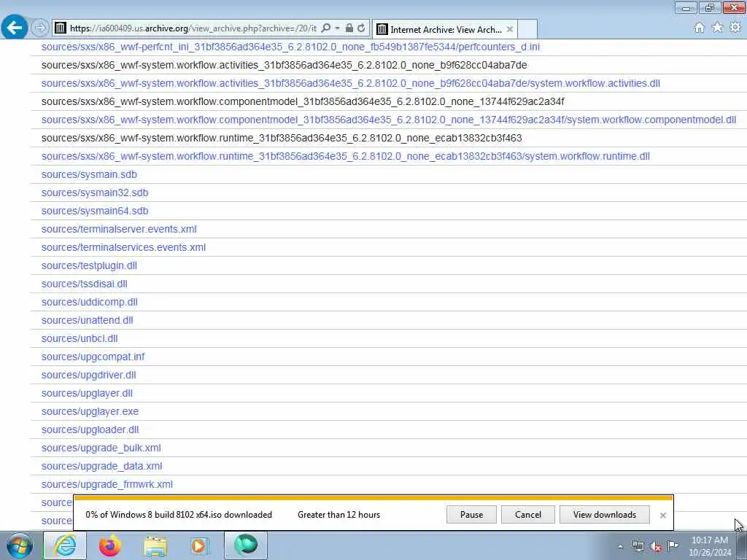This screenshot has width=747, height=560.
Task: Click the wwf-system.workflow.componentmodel folder row text
Action: [x=303, y=101]
